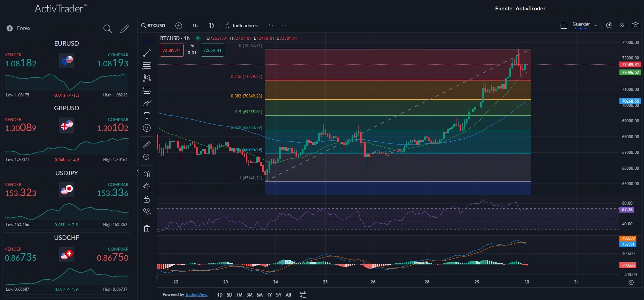Remove drawings using trash icon
644x300 pixels.
pos(147,228)
